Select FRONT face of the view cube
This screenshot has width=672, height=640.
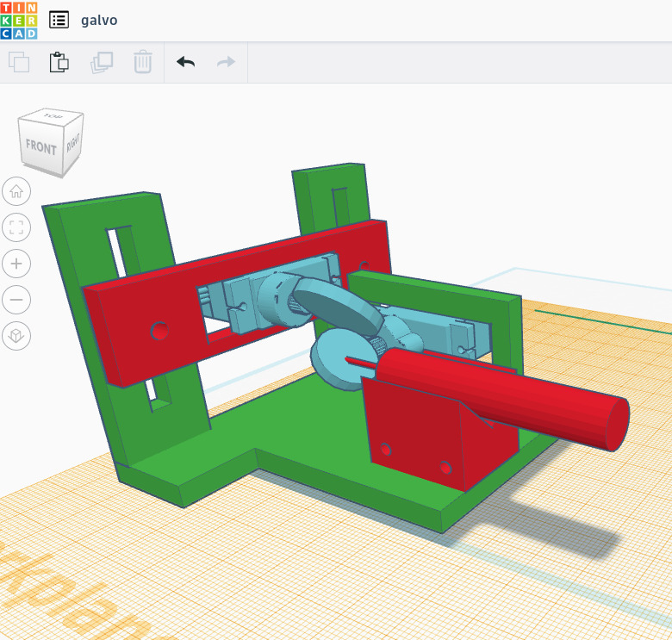point(41,146)
